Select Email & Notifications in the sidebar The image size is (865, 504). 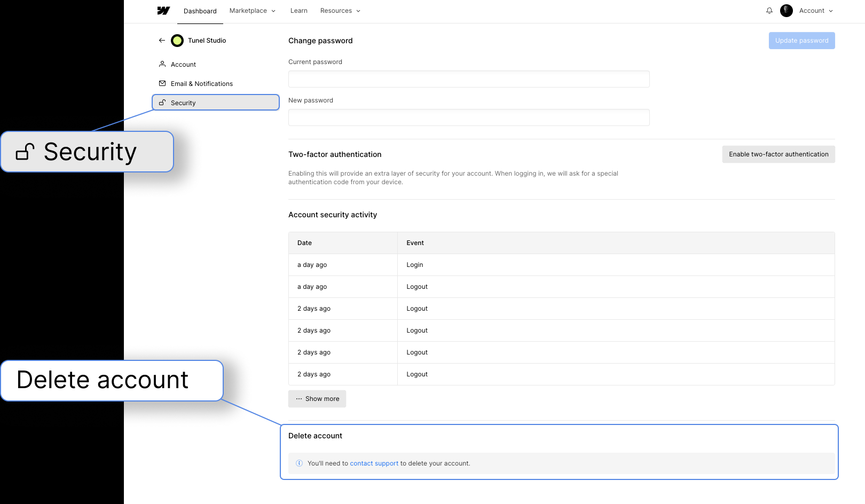click(201, 83)
